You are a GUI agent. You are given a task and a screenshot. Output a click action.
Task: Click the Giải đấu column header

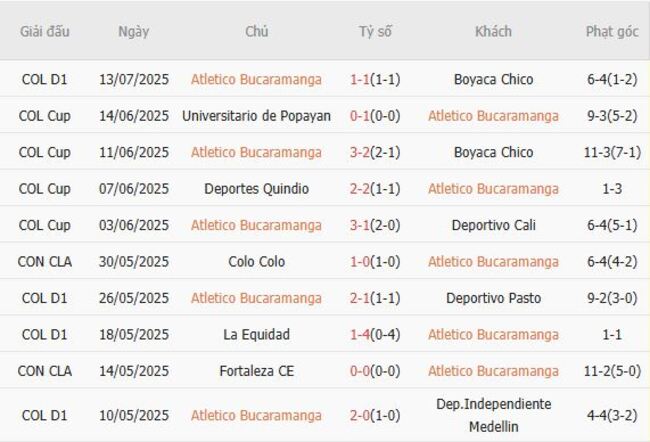[x=45, y=32]
